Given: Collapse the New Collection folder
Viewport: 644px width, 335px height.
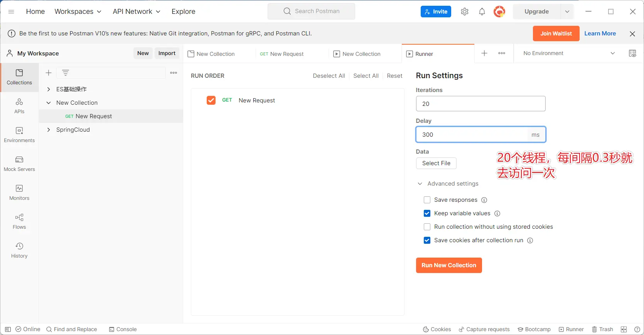Looking at the screenshot, I should (x=49, y=103).
